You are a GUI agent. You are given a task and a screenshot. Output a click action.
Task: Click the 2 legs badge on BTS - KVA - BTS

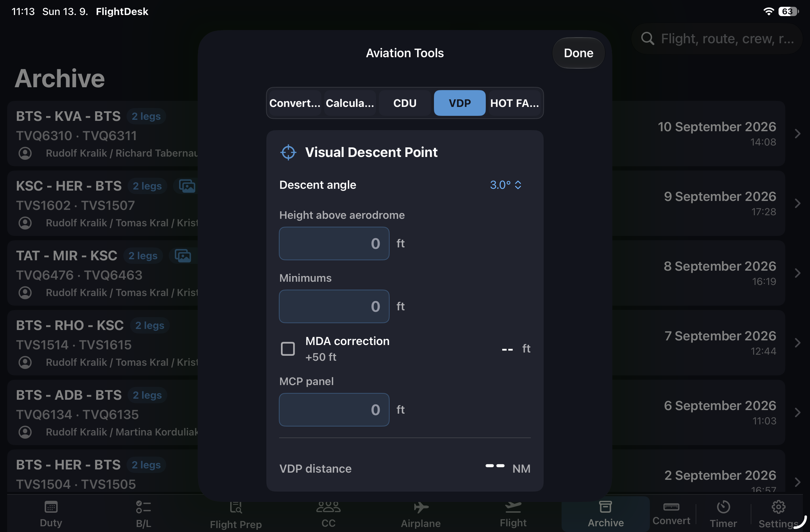(146, 116)
